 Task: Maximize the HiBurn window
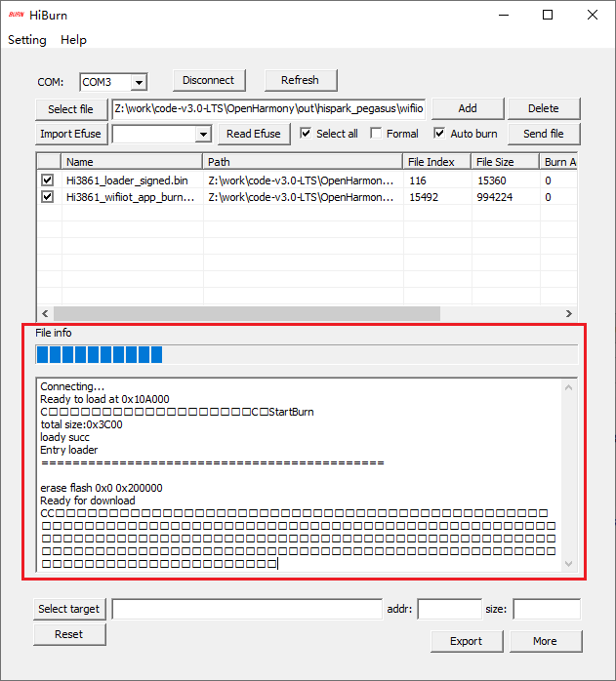pyautogui.click(x=548, y=16)
